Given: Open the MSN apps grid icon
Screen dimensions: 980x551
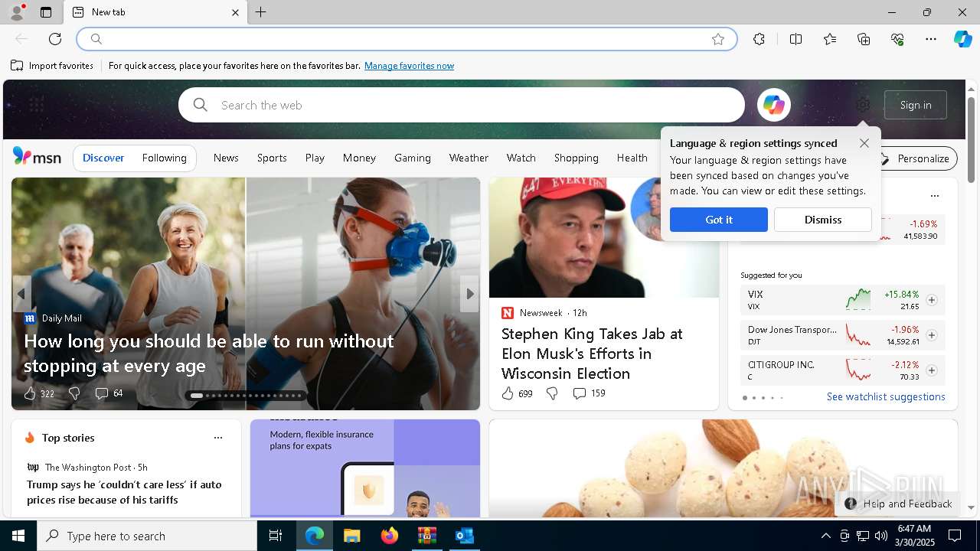Looking at the screenshot, I should click(36, 105).
